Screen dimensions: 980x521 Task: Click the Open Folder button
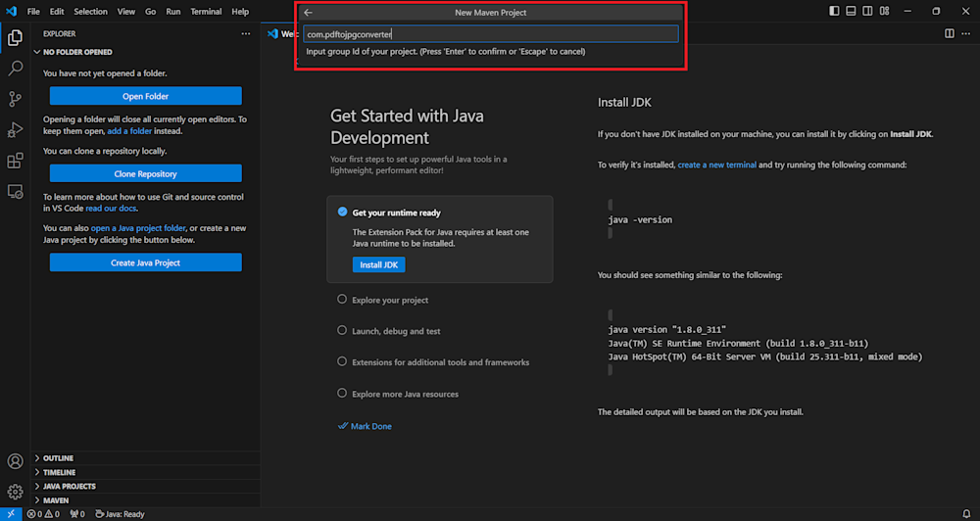coord(146,96)
